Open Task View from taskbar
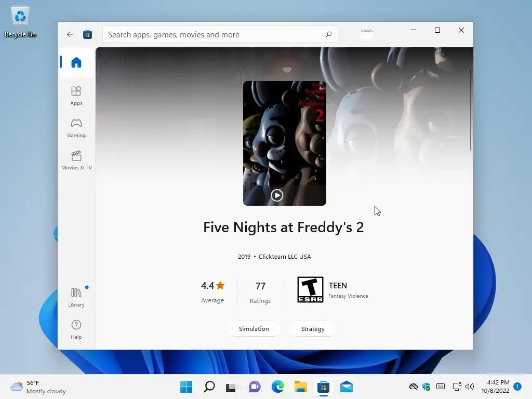This screenshot has width=532, height=399. 231,387
